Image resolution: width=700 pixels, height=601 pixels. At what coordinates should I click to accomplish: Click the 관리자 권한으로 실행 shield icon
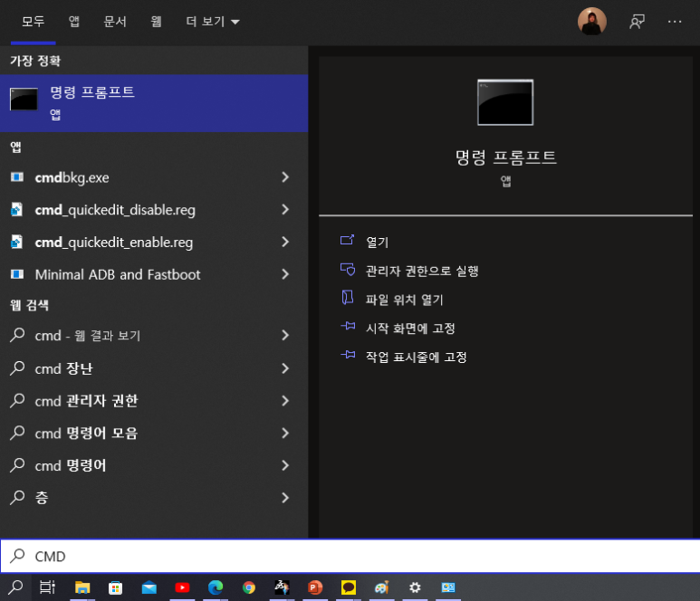pos(348,270)
